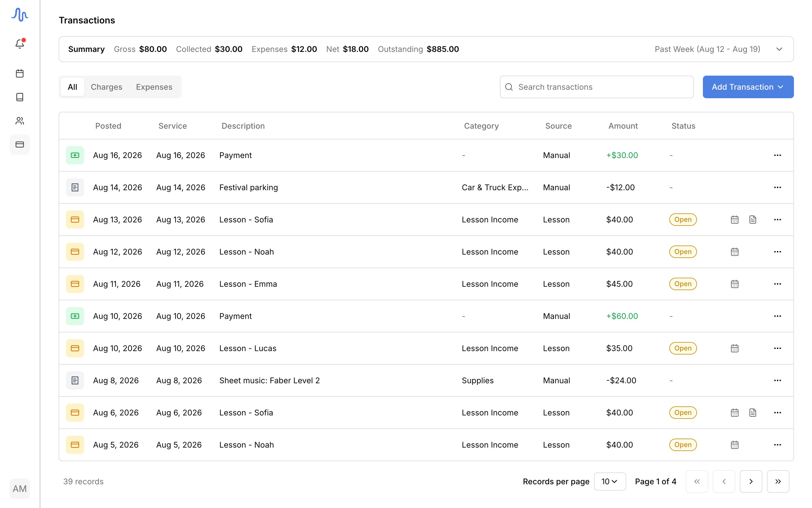Switch to the Charges tab
This screenshot has width=812, height=508.
point(106,87)
